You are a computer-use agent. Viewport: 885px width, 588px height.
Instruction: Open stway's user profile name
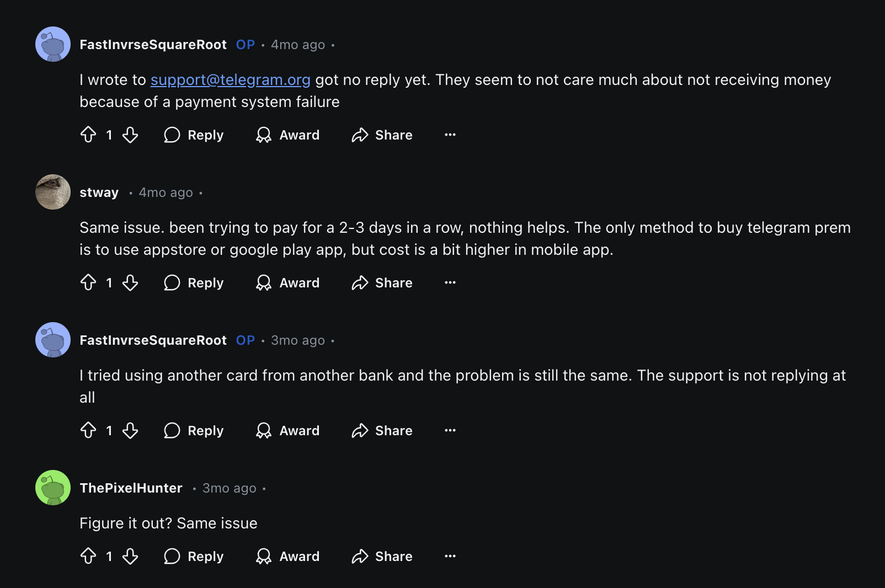tap(99, 193)
